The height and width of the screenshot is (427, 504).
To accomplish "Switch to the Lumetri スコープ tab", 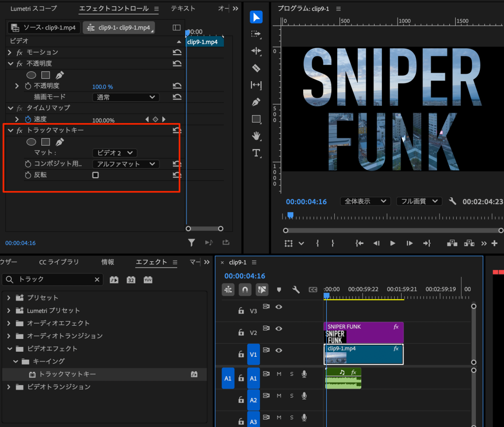I will click(33, 8).
